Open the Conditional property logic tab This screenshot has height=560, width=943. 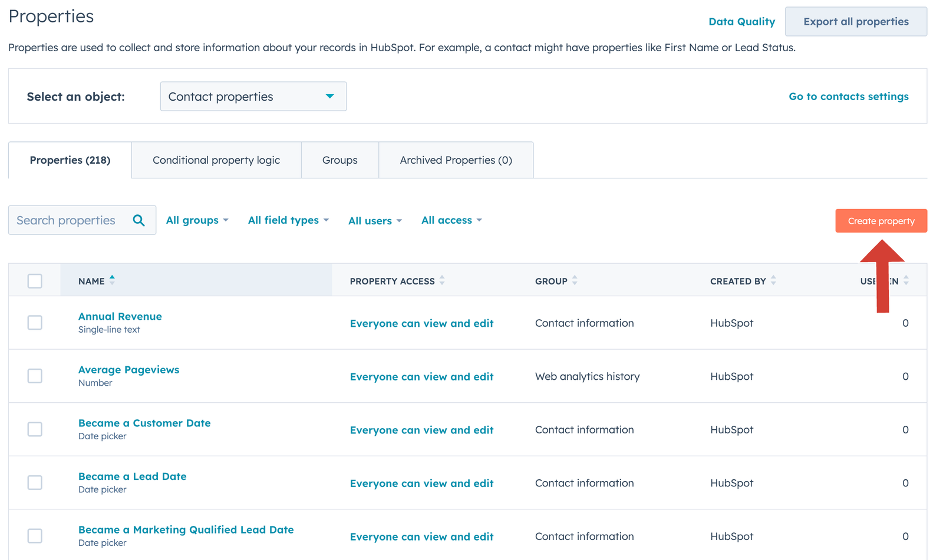tap(216, 160)
